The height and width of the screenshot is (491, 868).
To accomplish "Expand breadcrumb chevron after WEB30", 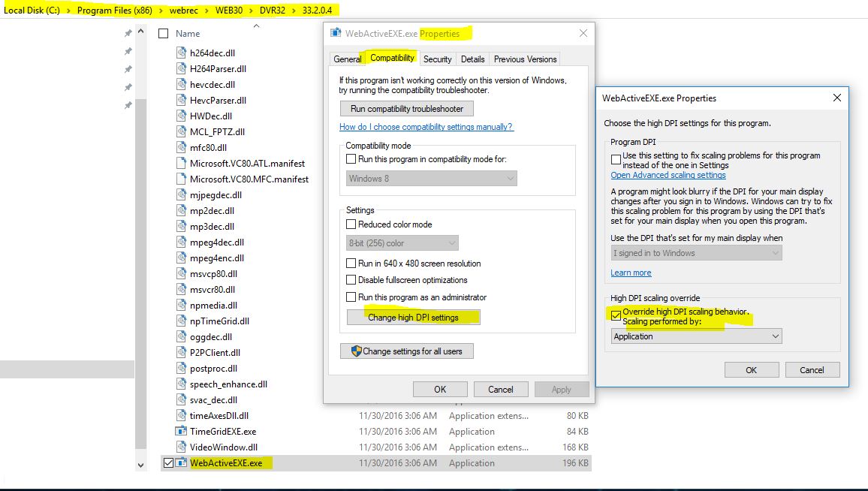I will pyautogui.click(x=252, y=11).
